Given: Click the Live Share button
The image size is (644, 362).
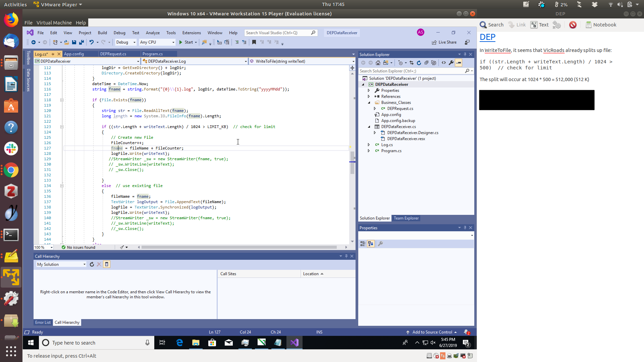Looking at the screenshot, I should pyautogui.click(x=444, y=42).
